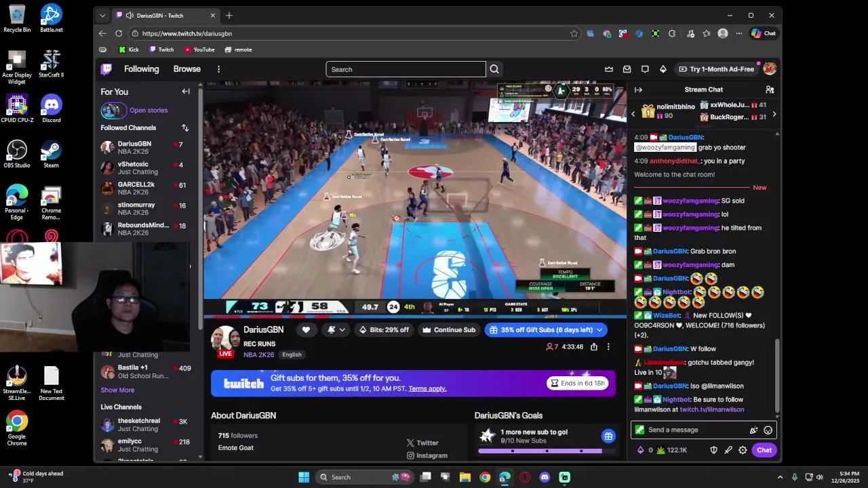
Task: Click the browser address bar URL
Action: (187, 33)
